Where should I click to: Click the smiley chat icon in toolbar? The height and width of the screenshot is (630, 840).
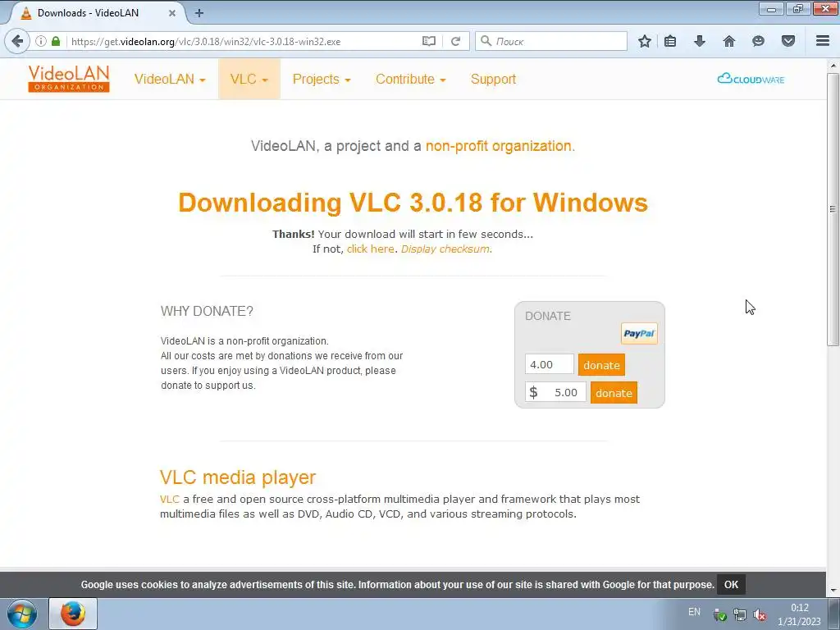click(758, 41)
